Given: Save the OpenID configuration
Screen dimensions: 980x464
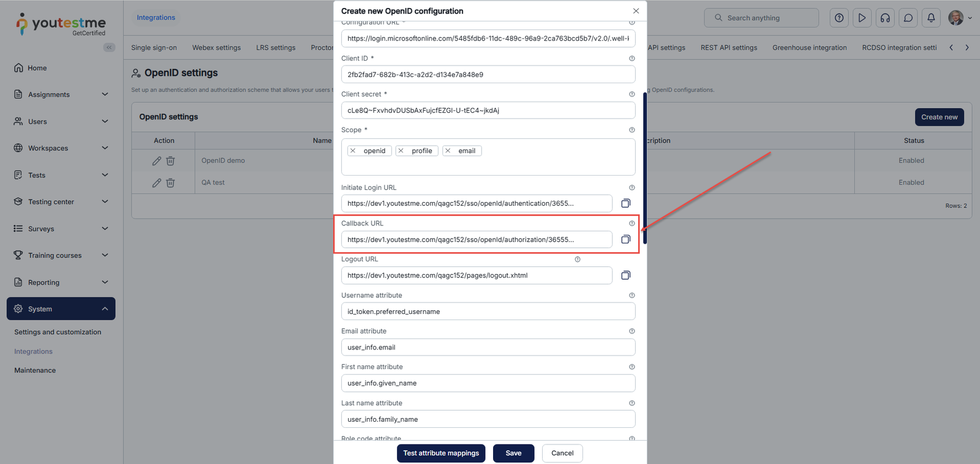Looking at the screenshot, I should (x=513, y=453).
